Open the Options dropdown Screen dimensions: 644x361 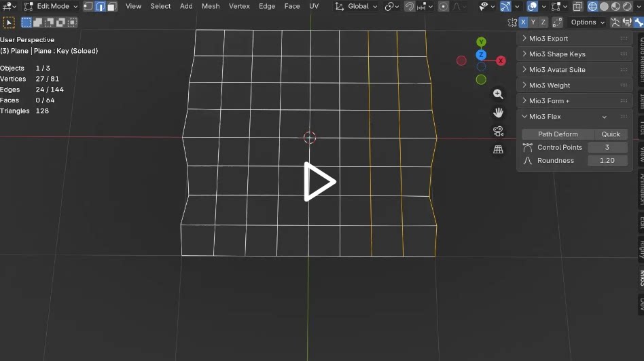pos(588,22)
